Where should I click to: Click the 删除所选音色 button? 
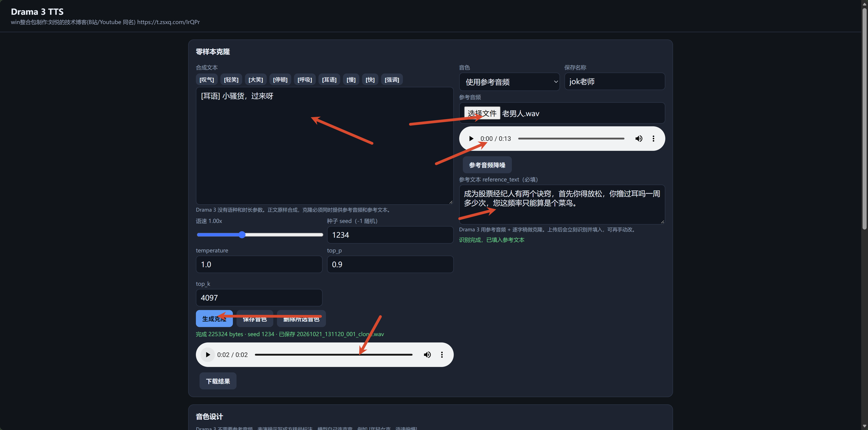click(x=301, y=319)
